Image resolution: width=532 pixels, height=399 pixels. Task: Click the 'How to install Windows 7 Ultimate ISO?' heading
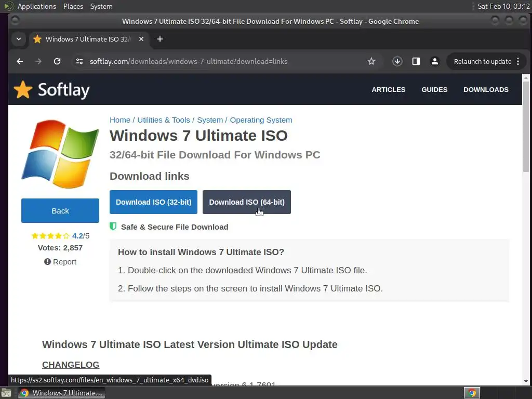pos(201,252)
